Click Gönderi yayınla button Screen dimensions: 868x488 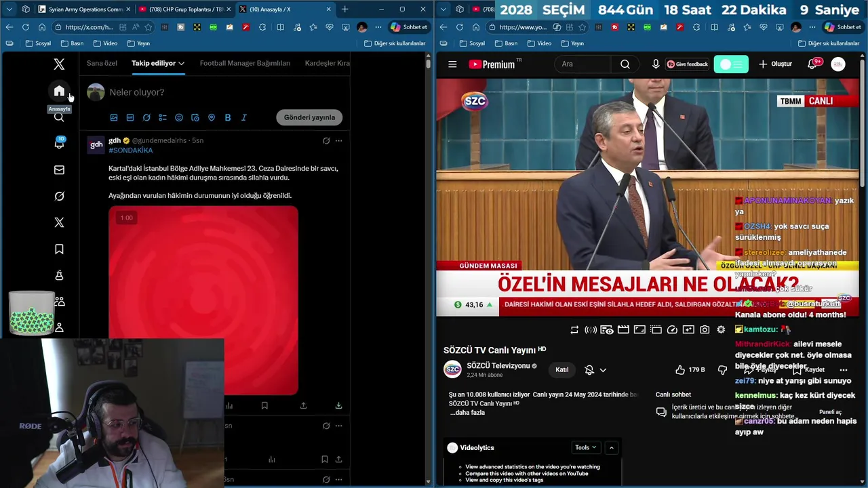pyautogui.click(x=309, y=117)
